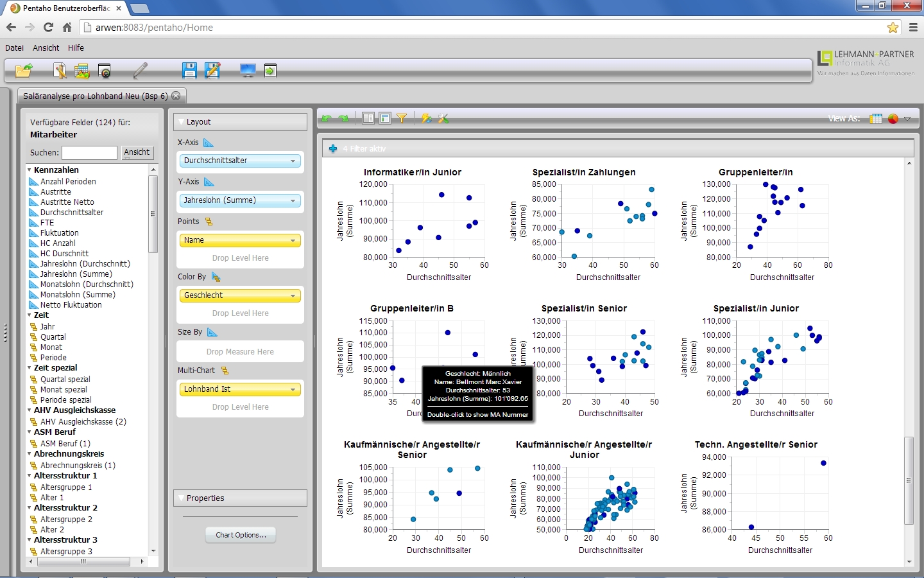Viewport: 924px width, 578px height.
Task: Select the Saläranalyse pro Lohnband Neu tab
Action: click(x=96, y=96)
